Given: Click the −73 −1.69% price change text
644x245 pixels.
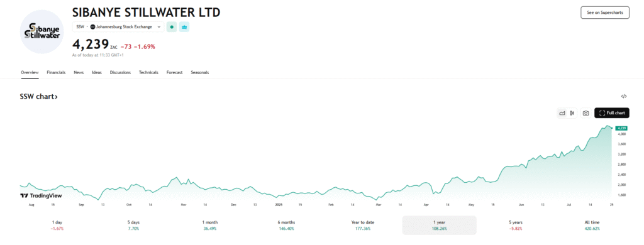Looking at the screenshot, I should [138, 46].
